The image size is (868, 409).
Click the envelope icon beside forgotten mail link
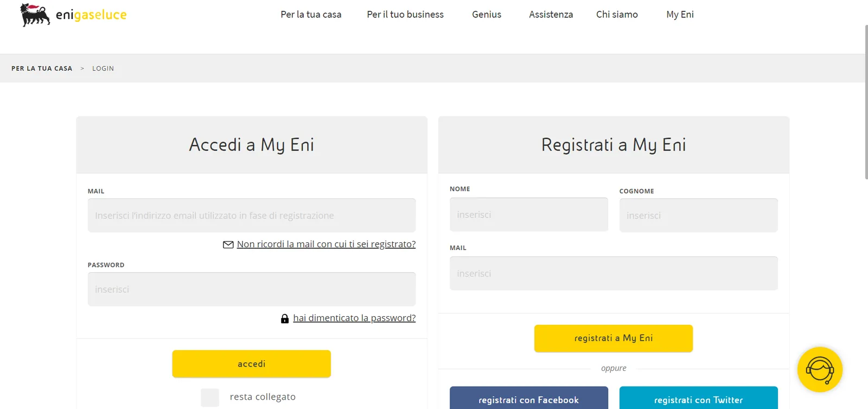228,244
